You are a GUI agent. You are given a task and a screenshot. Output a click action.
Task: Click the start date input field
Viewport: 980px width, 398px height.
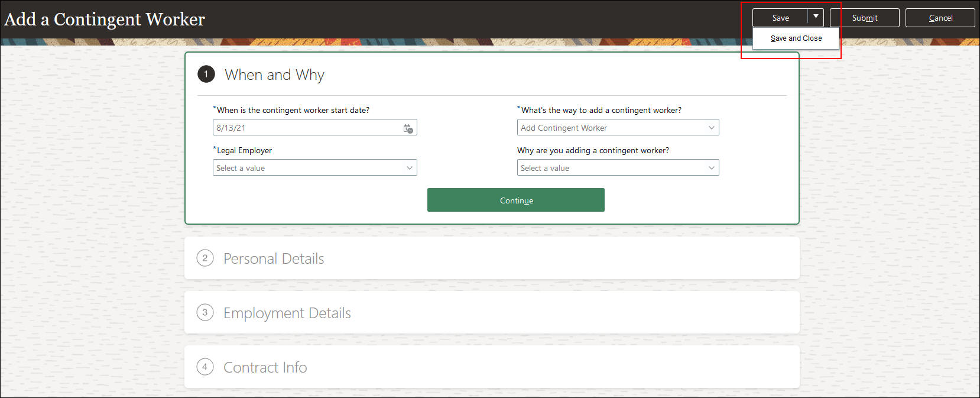[x=307, y=128]
